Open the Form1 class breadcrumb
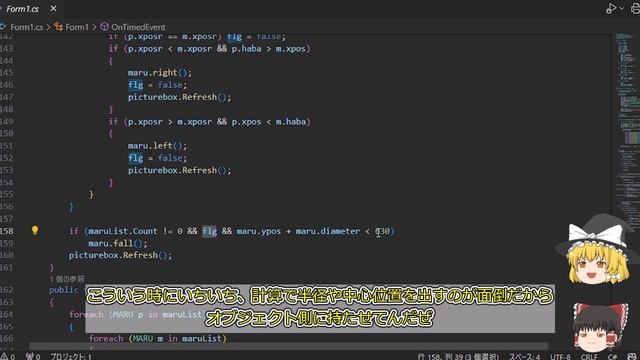The height and width of the screenshot is (360, 640). [77, 27]
